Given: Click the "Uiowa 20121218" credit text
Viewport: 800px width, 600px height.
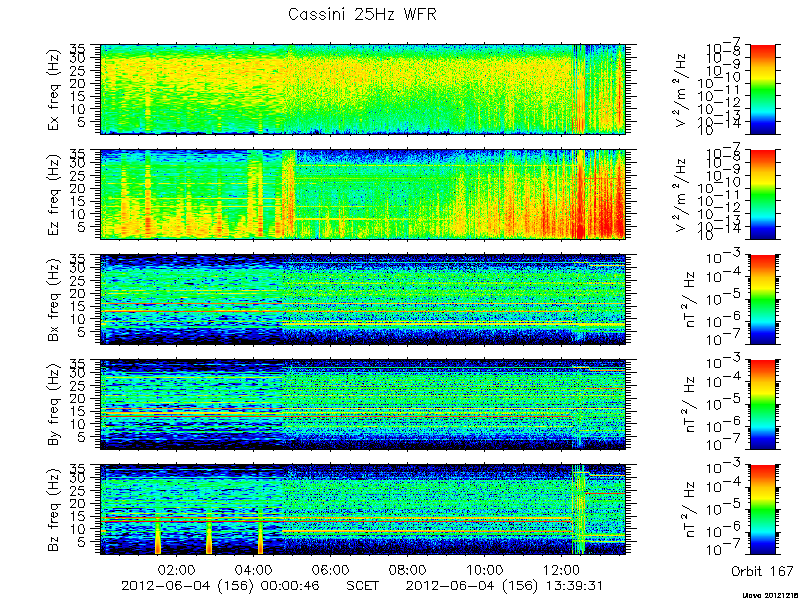Looking at the screenshot, I should point(770,595).
